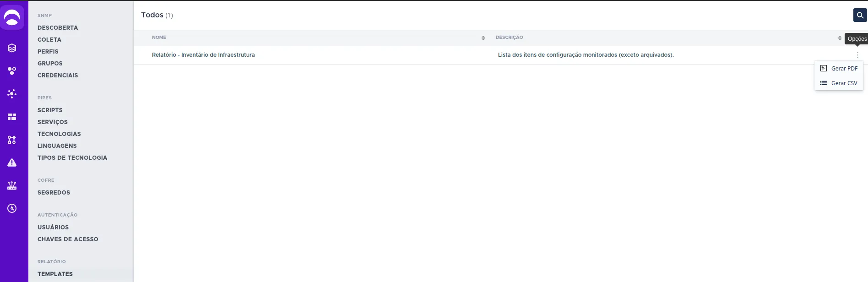Open CHAVES DE ACESSO
This screenshot has width=868, height=282.
coord(68,239)
